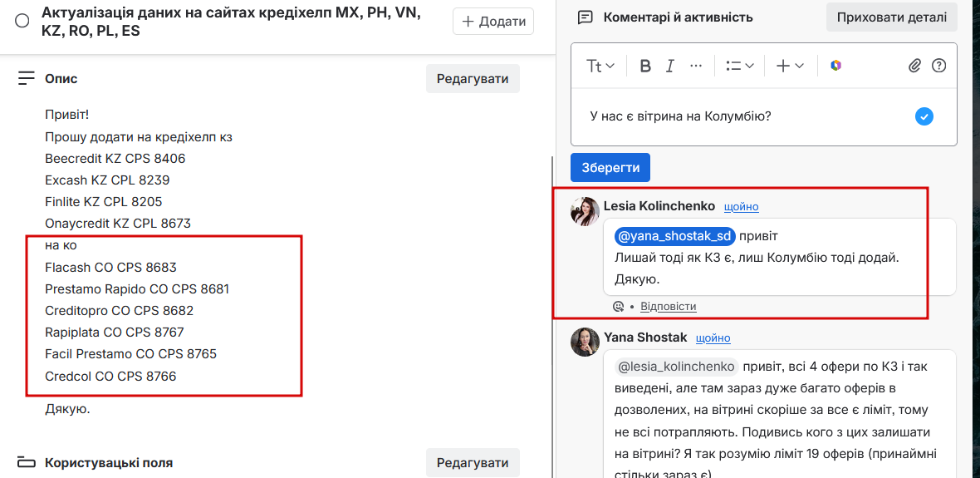The image size is (980, 478).
Task: Open Lesia Kolinchenko's avatar
Action: click(x=585, y=211)
